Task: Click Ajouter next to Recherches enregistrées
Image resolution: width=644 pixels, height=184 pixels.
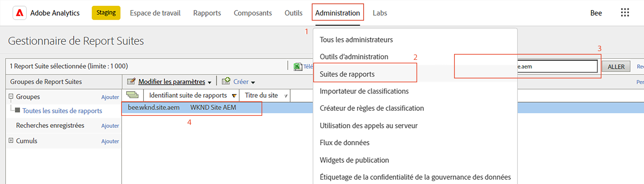Action: click(x=110, y=126)
